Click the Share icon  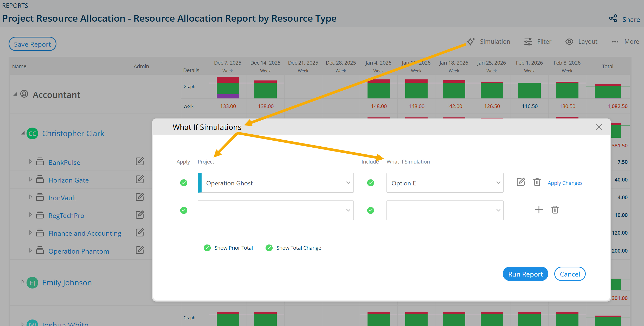click(613, 19)
